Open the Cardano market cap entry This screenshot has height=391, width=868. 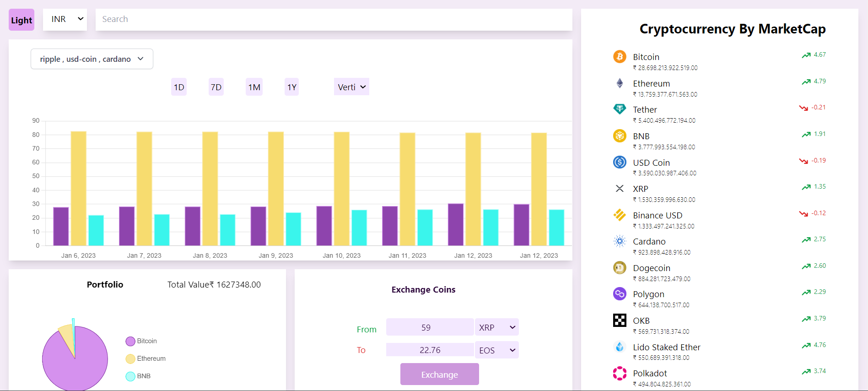click(x=719, y=246)
